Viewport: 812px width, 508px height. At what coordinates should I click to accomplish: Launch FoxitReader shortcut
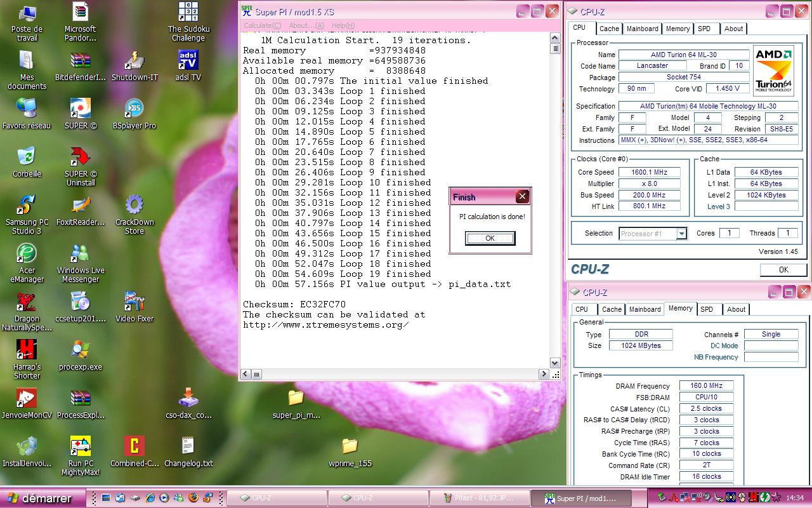(81, 211)
